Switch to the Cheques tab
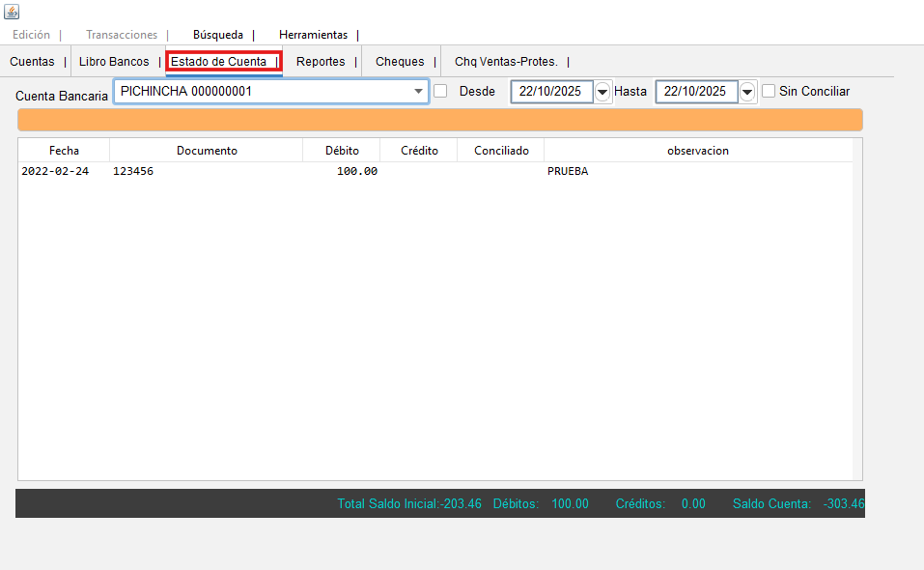The height and width of the screenshot is (570, 924). 400,62
